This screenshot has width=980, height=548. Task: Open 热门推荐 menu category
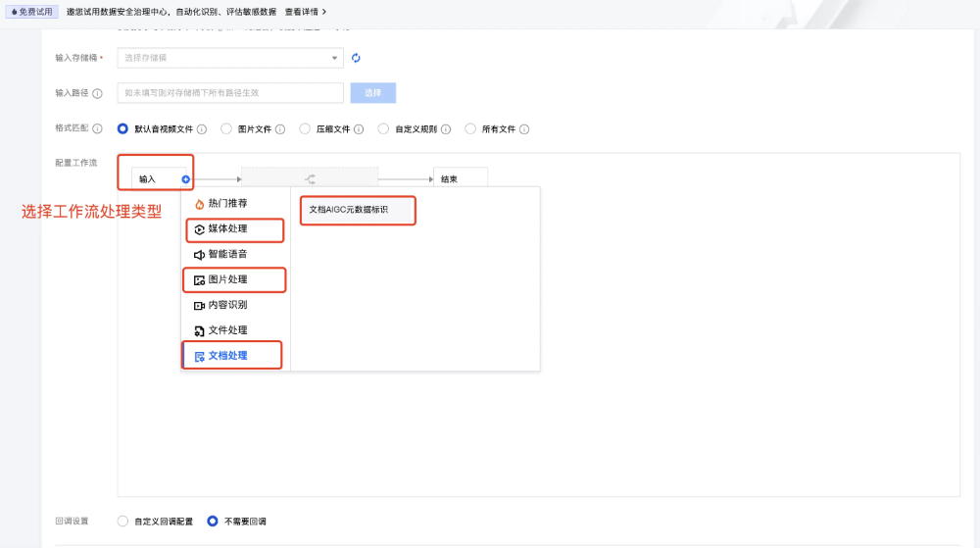[x=235, y=204]
